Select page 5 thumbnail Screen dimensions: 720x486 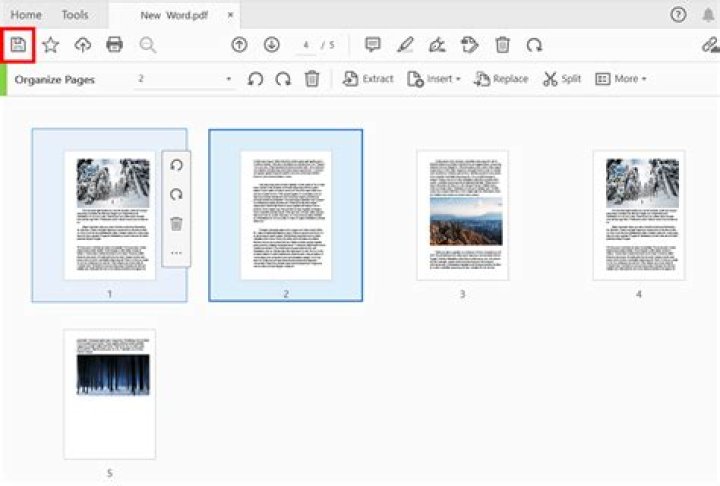tap(110, 394)
